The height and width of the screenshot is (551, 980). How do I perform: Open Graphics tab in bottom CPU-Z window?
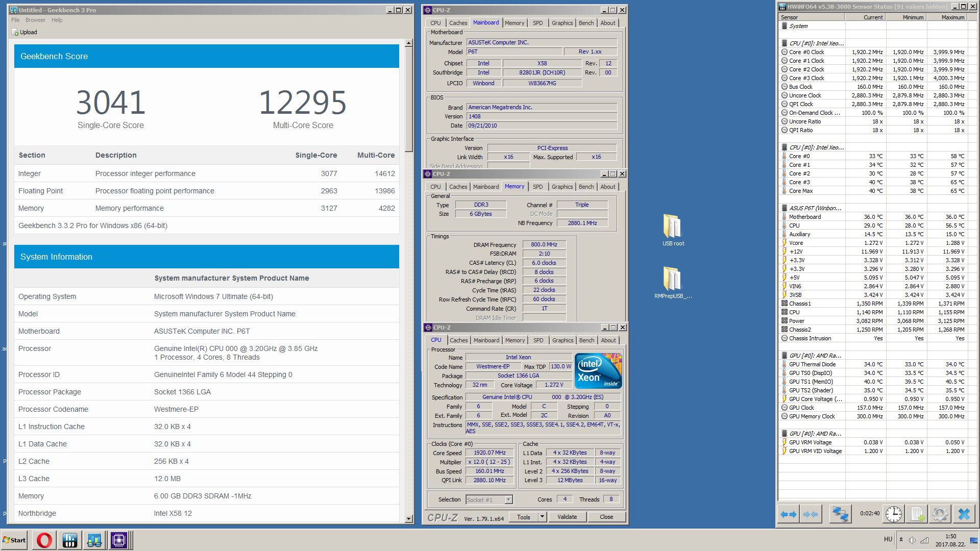click(562, 340)
